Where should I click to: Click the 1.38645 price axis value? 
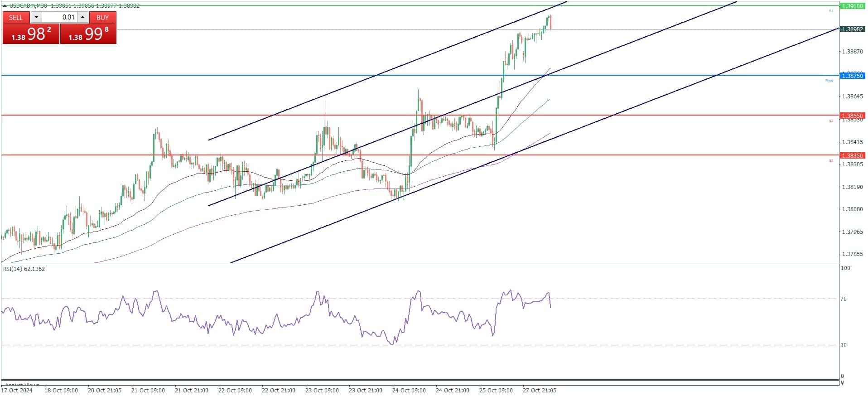[852, 97]
